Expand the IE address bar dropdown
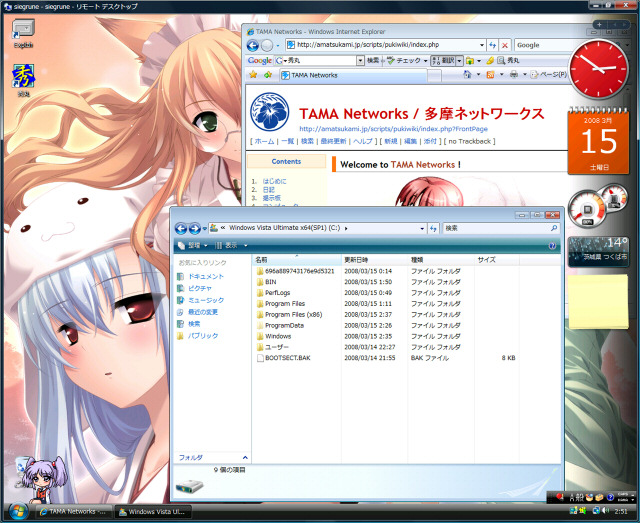Screen dimensions: 640x523 pyautogui.click(x=481, y=45)
